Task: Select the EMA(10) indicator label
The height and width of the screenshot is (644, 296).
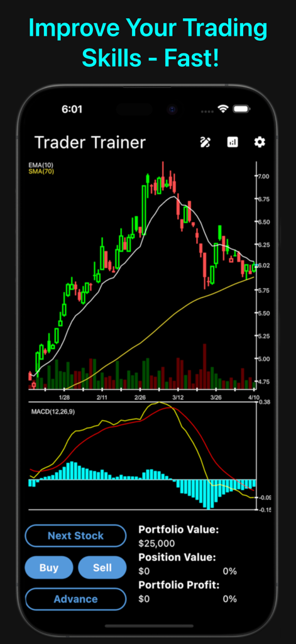Action: [x=41, y=165]
